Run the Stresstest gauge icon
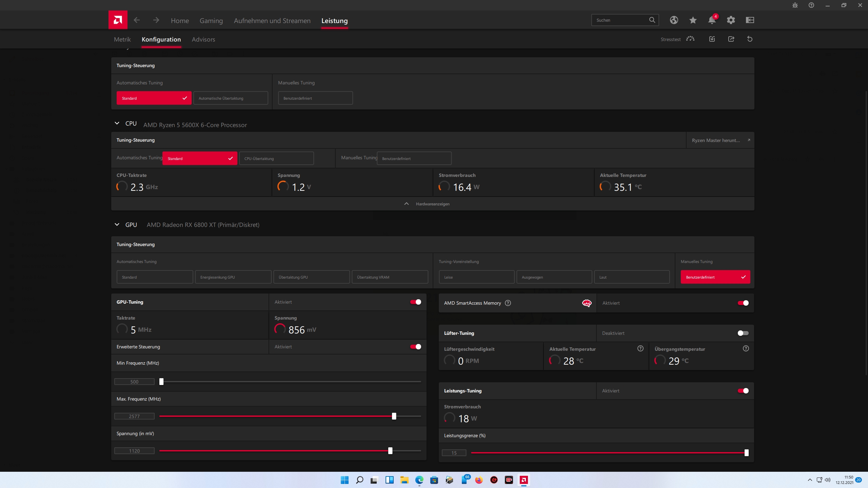868x488 pixels. 690,39
